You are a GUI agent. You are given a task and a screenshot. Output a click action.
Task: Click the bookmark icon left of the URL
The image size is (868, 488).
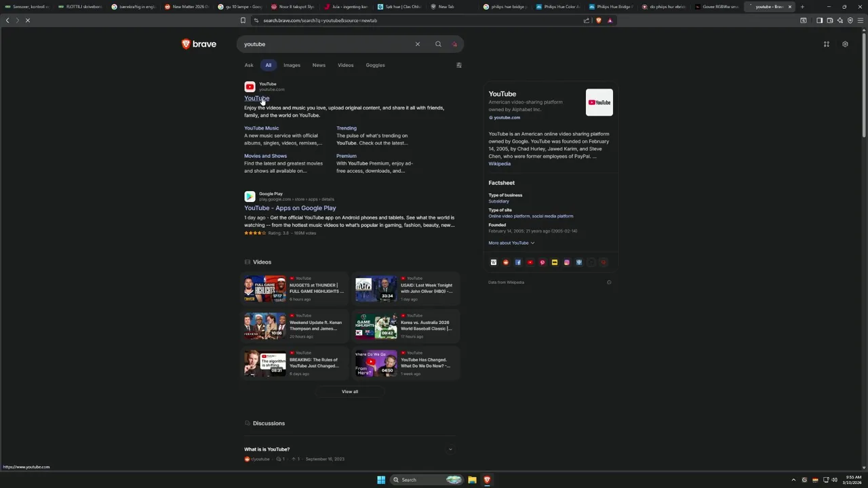pyautogui.click(x=243, y=20)
